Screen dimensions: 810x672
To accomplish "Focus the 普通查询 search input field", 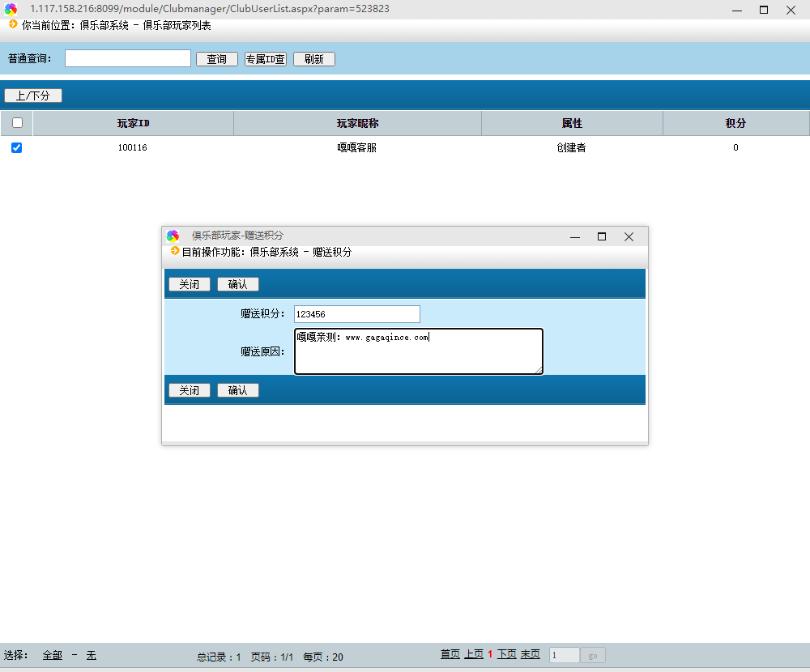I will tap(128, 58).
